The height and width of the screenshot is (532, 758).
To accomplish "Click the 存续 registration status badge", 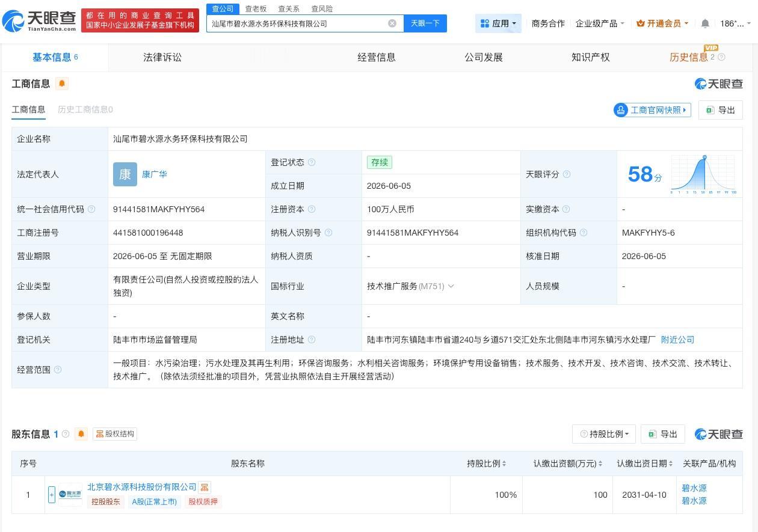I will (380, 162).
